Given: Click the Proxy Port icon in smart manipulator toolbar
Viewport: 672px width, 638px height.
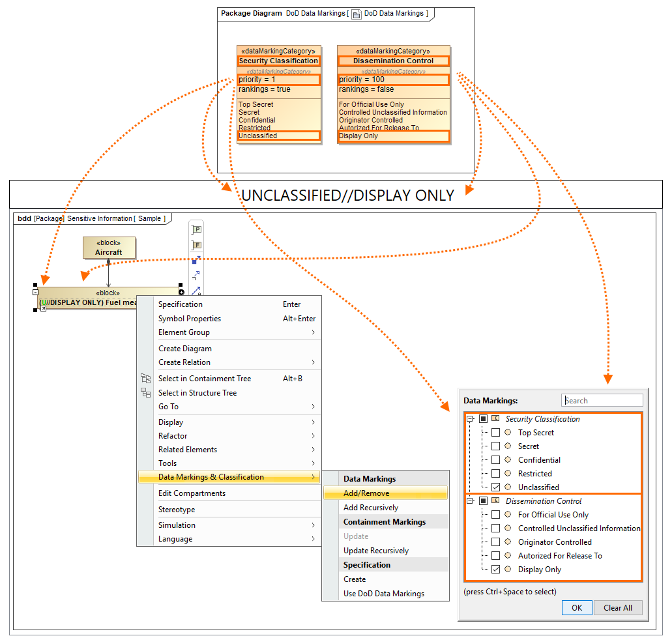Looking at the screenshot, I should click(196, 229).
